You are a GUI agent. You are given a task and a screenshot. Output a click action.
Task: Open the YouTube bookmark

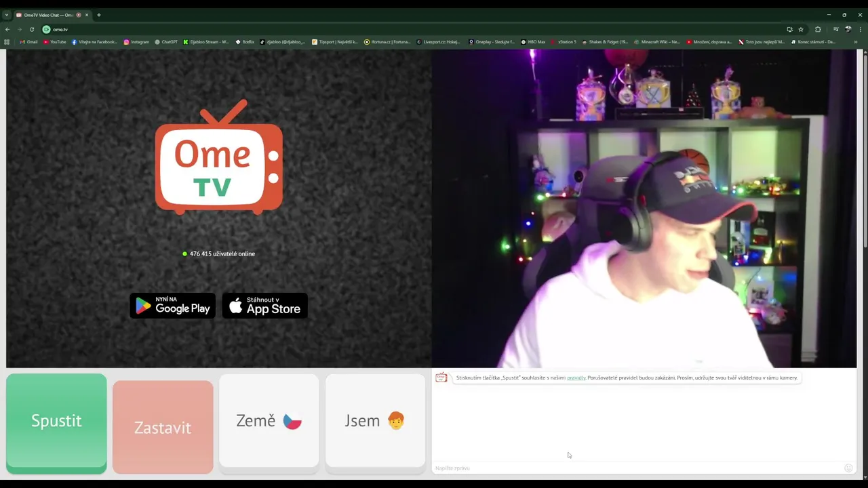point(55,42)
